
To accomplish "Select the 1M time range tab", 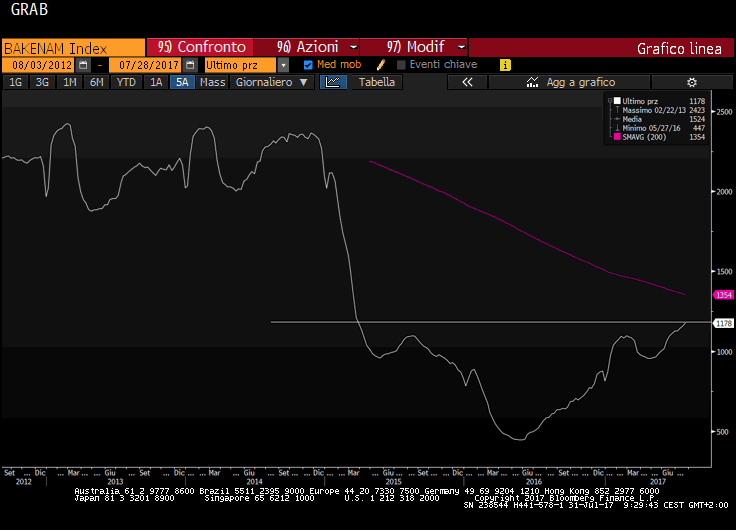I will point(69,82).
